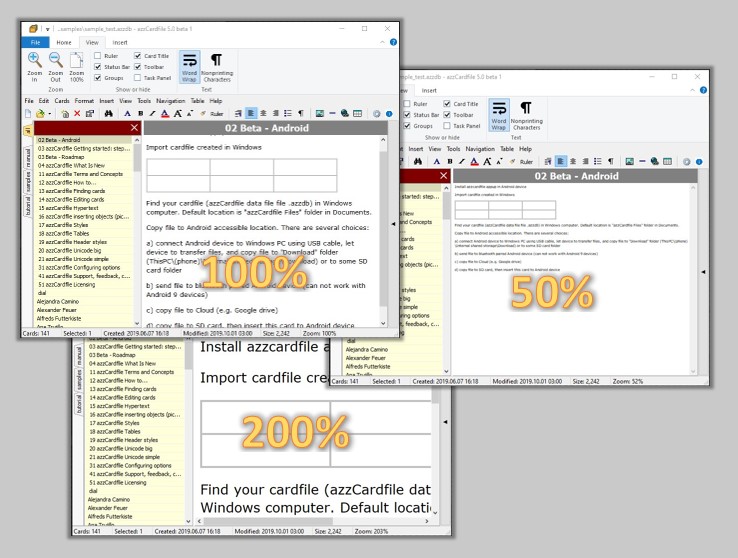Click the side panel collapse arrow in the 200% window
This screenshot has width=738, height=558.
[445, 422]
